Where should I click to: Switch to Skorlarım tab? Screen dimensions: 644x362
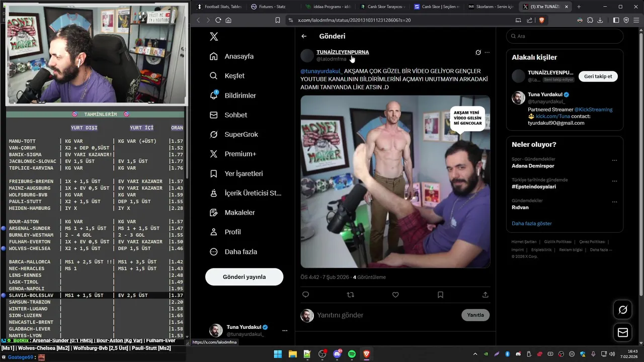(x=490, y=7)
